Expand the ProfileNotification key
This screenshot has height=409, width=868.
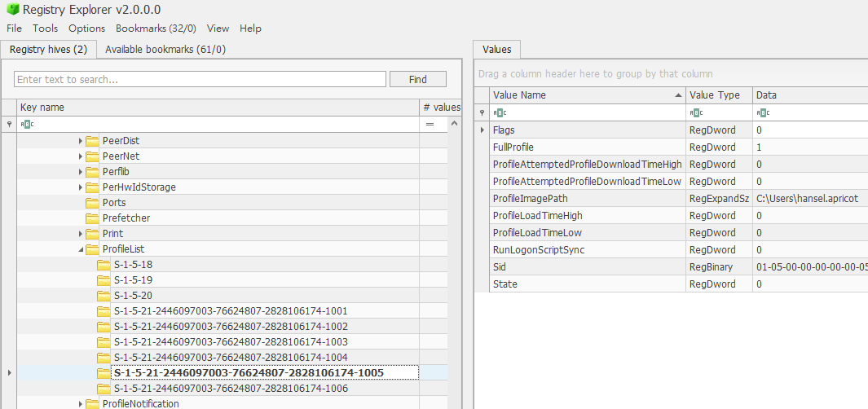tap(81, 404)
